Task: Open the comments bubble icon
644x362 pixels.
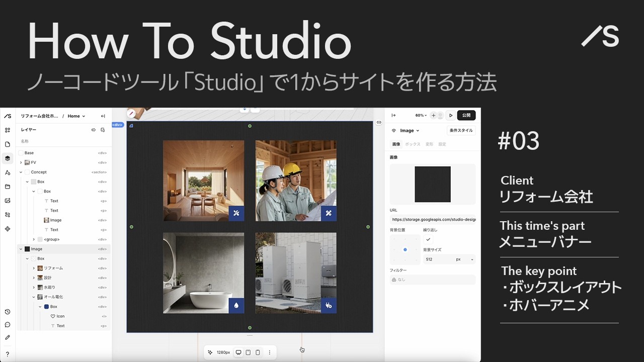Action: tap(8, 325)
